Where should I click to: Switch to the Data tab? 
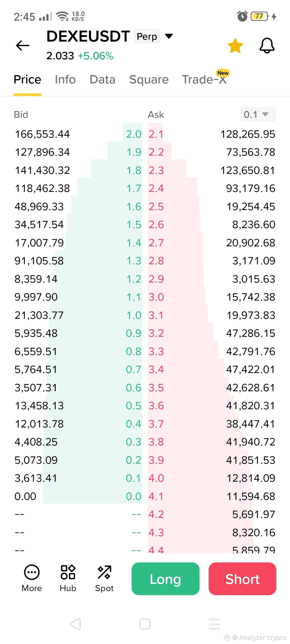(x=102, y=79)
